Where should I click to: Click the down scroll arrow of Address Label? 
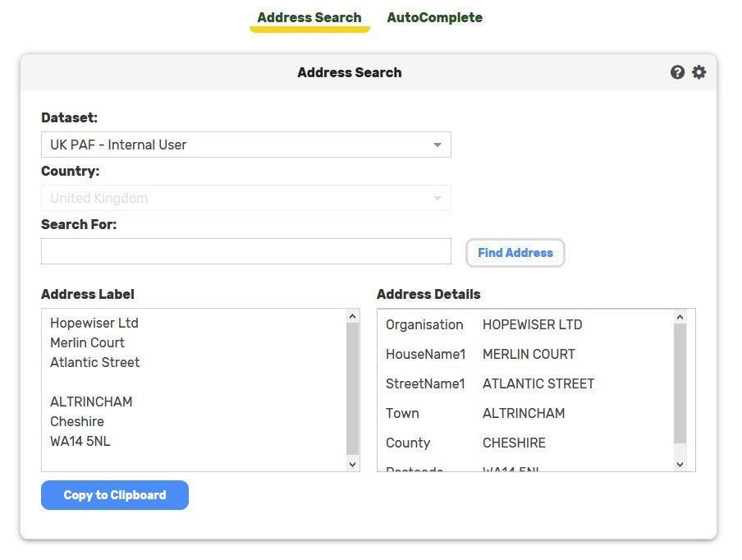(352, 463)
